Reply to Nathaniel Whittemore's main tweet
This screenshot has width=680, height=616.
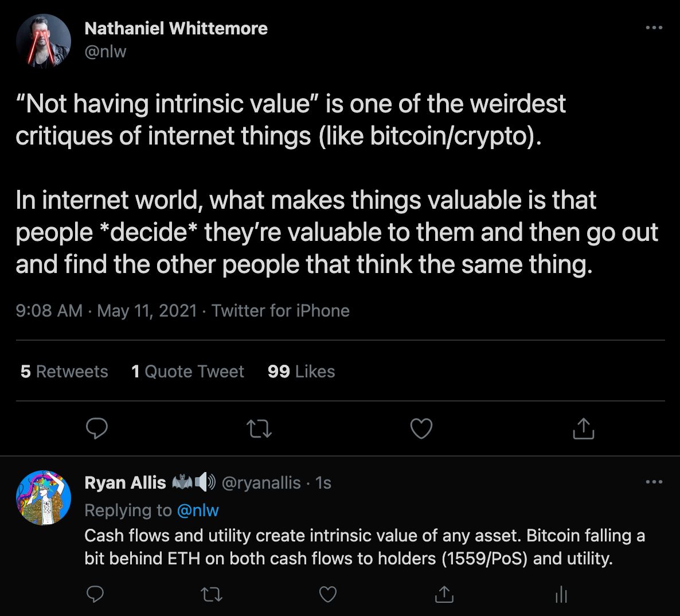(97, 428)
